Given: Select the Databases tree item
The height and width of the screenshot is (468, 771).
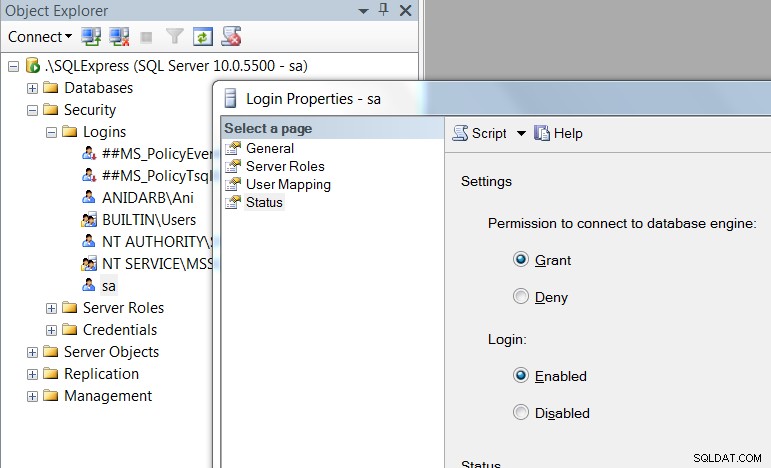Looking at the screenshot, I should point(98,88).
